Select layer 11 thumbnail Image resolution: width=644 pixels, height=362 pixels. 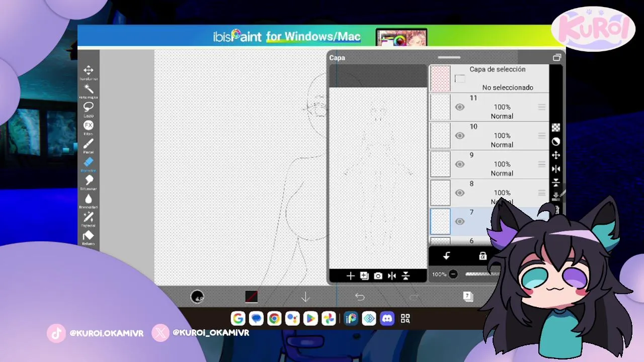click(x=440, y=107)
